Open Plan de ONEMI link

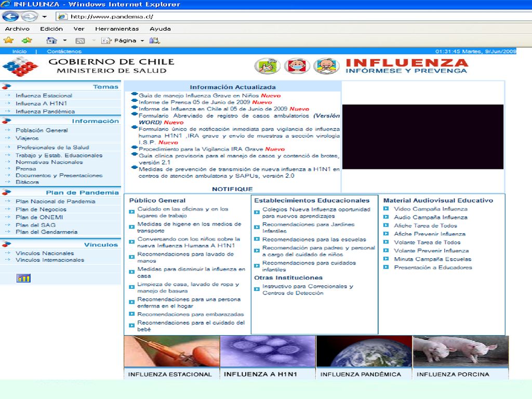pos(39,217)
